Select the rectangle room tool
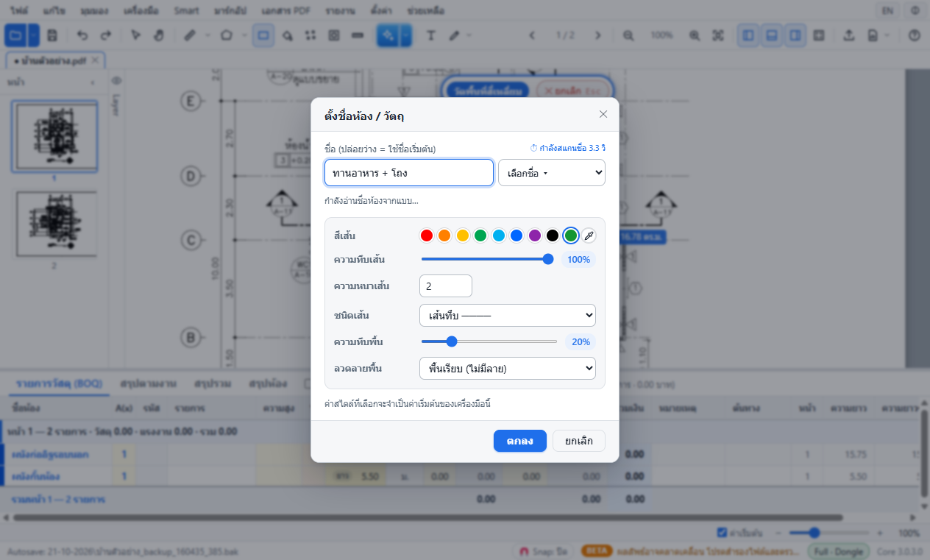The height and width of the screenshot is (560, 930). click(263, 35)
